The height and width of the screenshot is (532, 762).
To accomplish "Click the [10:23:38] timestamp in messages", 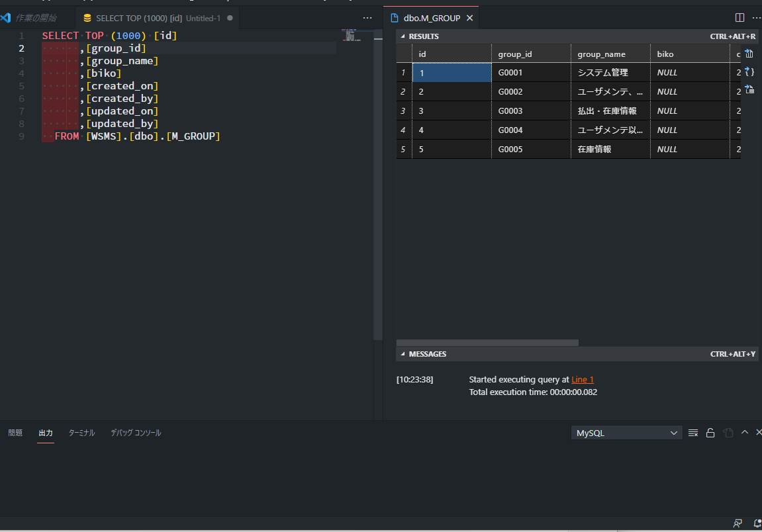I will pos(414,379).
